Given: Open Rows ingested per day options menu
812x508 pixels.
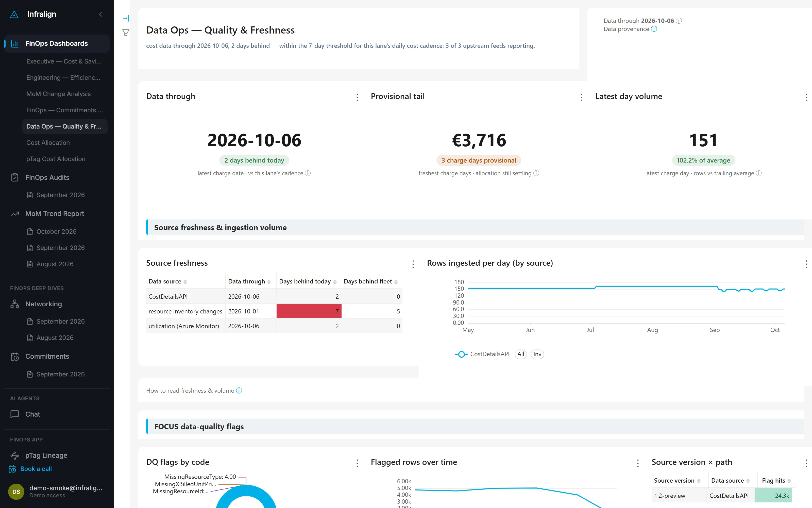Looking at the screenshot, I should coord(806,264).
